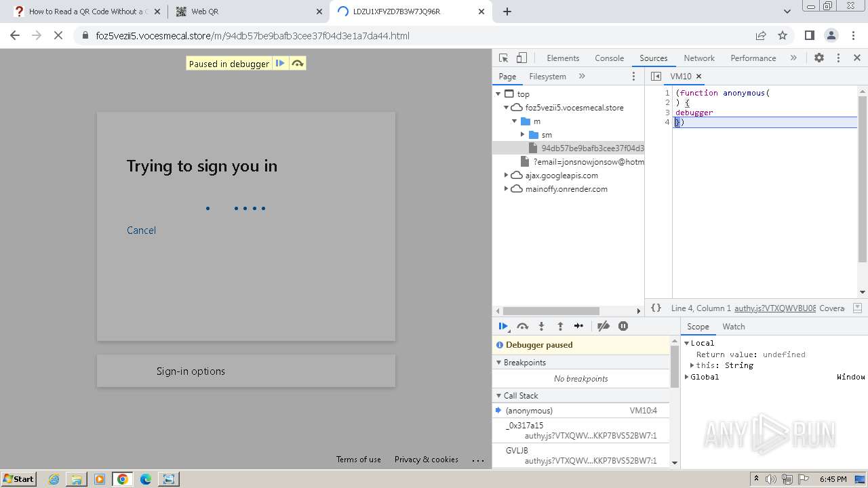Image resolution: width=868 pixels, height=488 pixels.
Task: Open navigator three-dot menu
Action: tap(634, 77)
